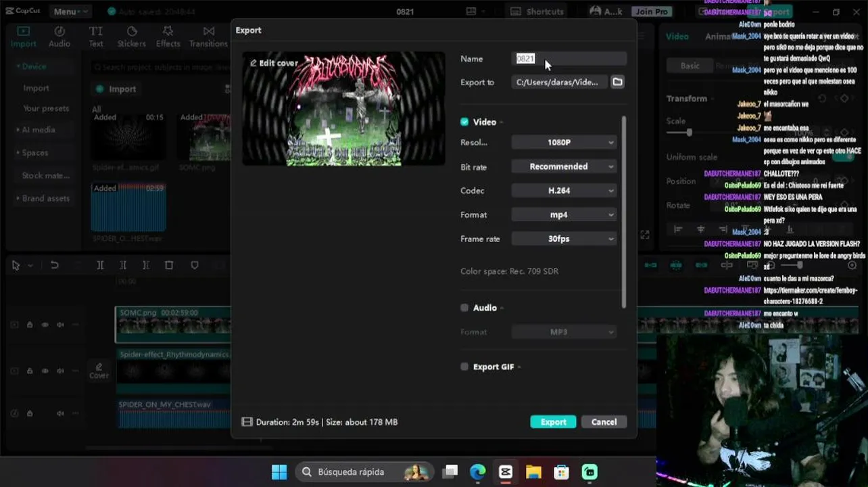Click the layout icon in CapCut title bar
Screen dimensions: 868x487
(471, 11)
